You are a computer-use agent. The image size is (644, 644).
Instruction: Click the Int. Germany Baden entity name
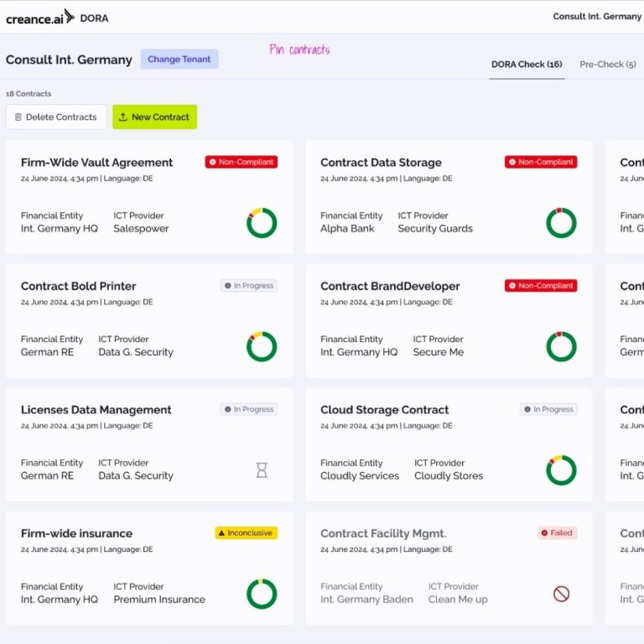pyautogui.click(x=366, y=600)
